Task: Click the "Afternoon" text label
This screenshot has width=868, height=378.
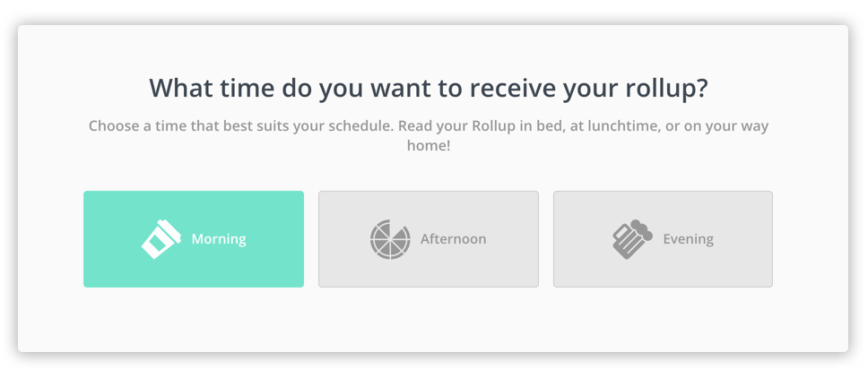Action: [454, 239]
